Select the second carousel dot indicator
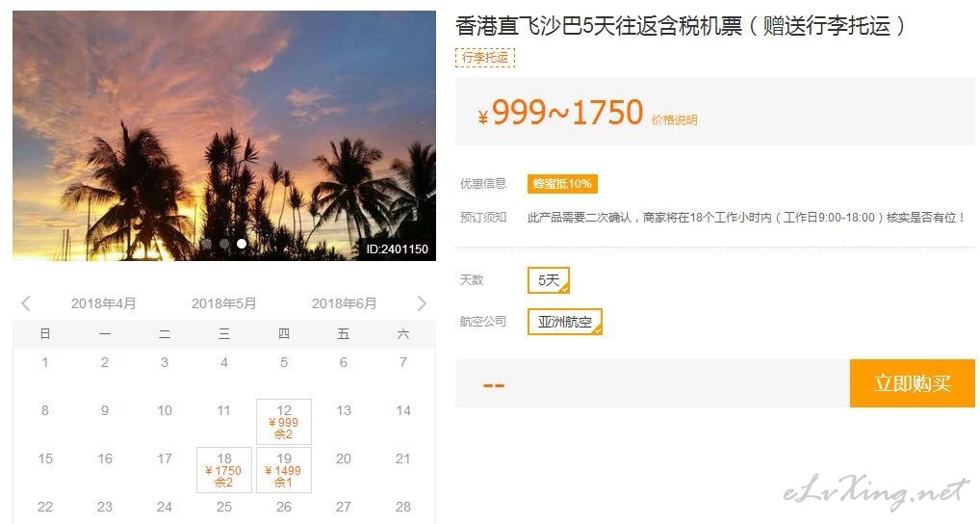The width and height of the screenshot is (980, 524). 223,244
